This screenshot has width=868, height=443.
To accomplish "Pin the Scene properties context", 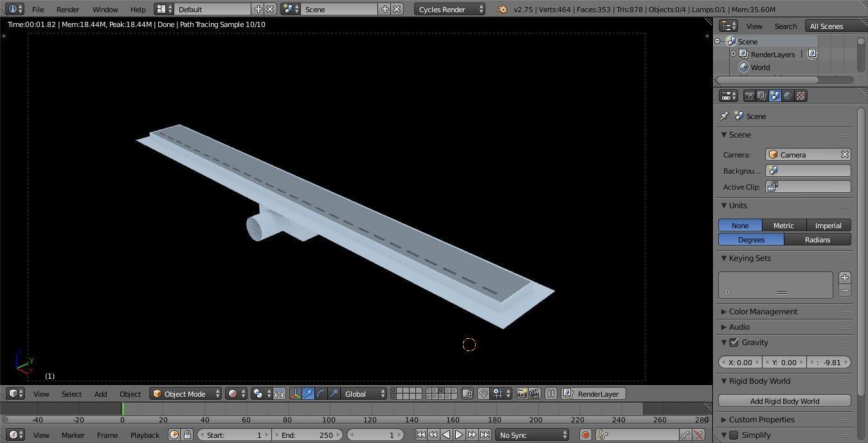I will [725, 116].
